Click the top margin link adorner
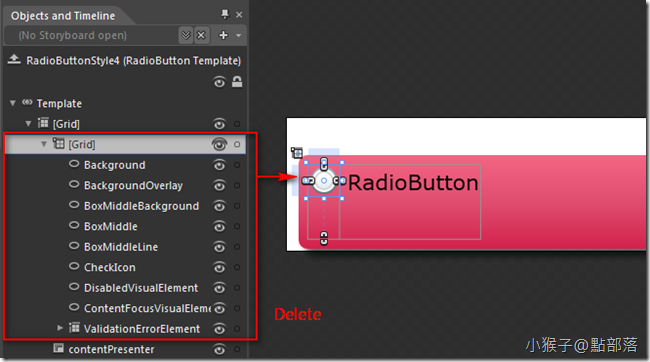The image size is (650, 362). point(324,164)
